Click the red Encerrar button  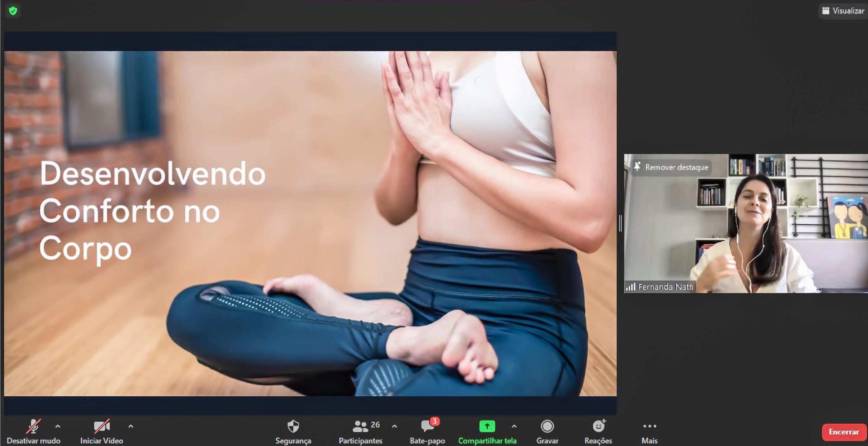[844, 432]
